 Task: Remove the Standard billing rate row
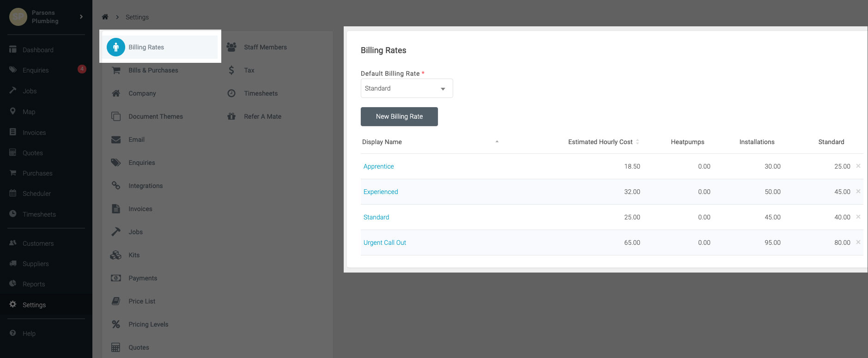point(858,217)
